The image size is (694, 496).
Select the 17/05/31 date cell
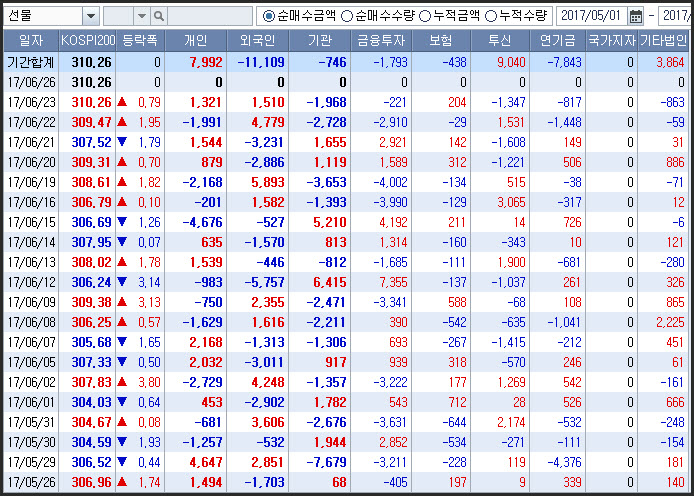coord(31,422)
